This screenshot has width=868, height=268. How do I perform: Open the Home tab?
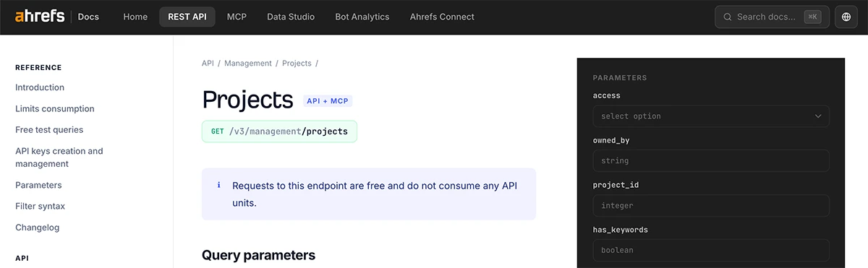click(x=135, y=17)
